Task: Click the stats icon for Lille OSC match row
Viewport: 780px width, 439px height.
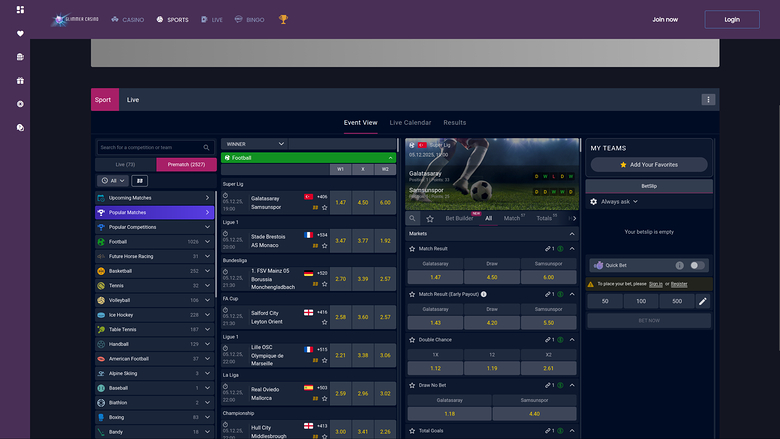Action: click(315, 360)
